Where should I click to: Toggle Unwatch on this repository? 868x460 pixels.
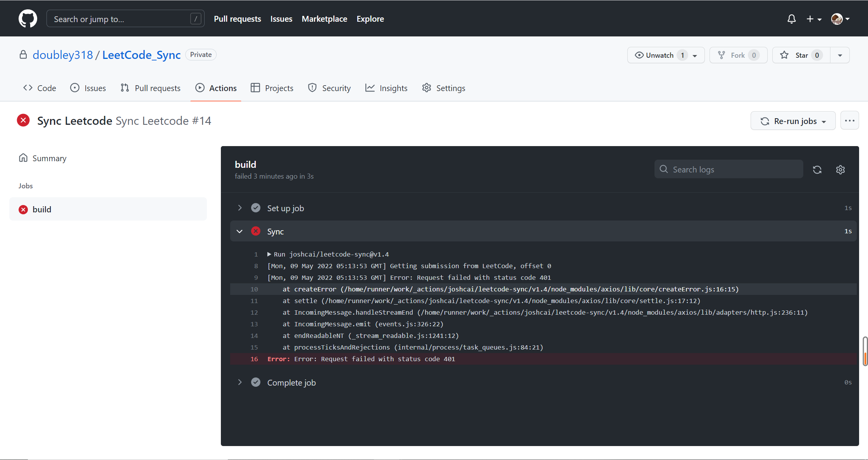[x=659, y=55]
